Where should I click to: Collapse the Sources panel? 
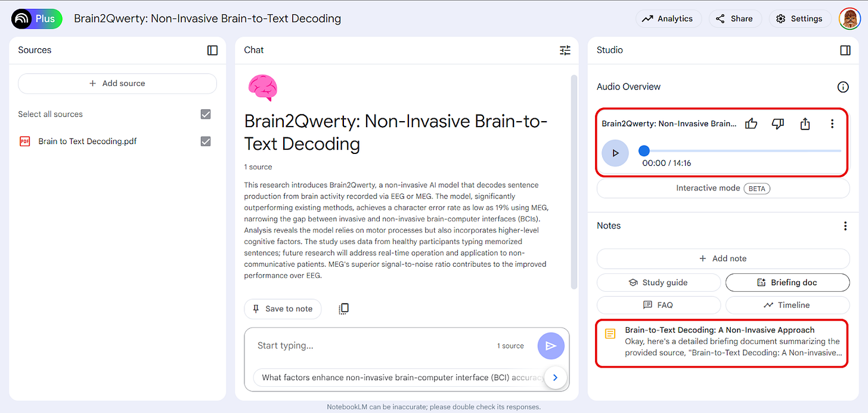212,51
